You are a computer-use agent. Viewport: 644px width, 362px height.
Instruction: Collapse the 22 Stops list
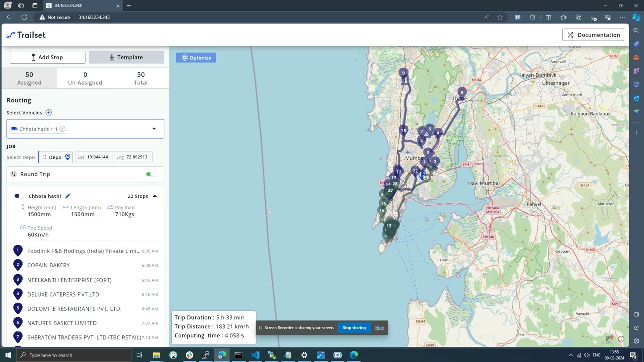[154, 196]
